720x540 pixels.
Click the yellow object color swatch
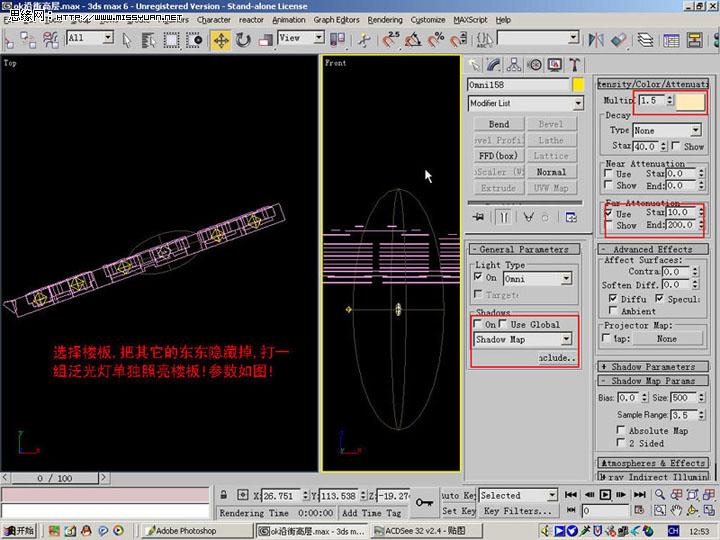(x=578, y=85)
